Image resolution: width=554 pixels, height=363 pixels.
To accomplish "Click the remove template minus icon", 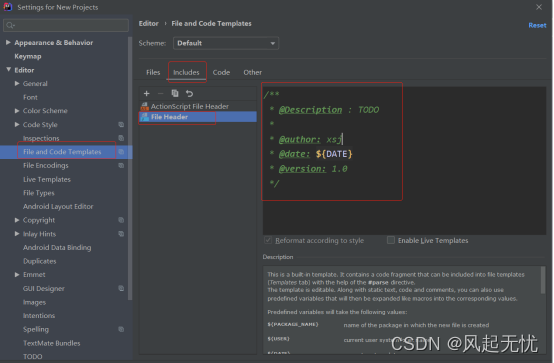I will [160, 93].
